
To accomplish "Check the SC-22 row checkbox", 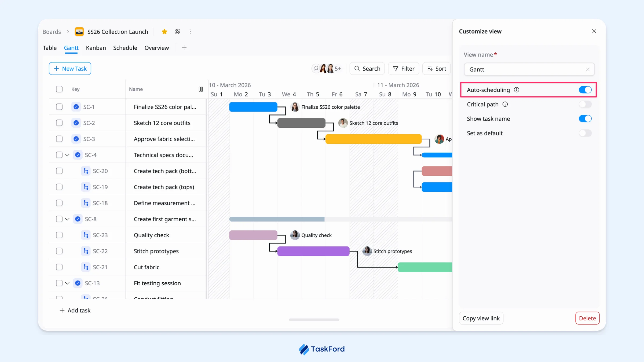I will (x=59, y=251).
